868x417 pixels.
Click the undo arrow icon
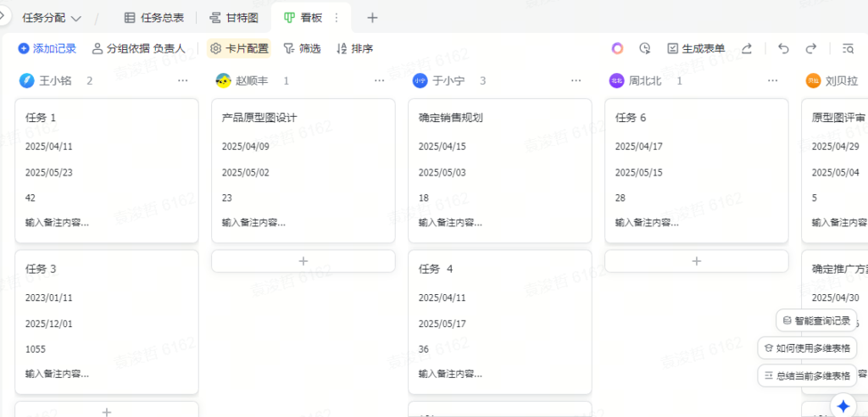click(783, 49)
